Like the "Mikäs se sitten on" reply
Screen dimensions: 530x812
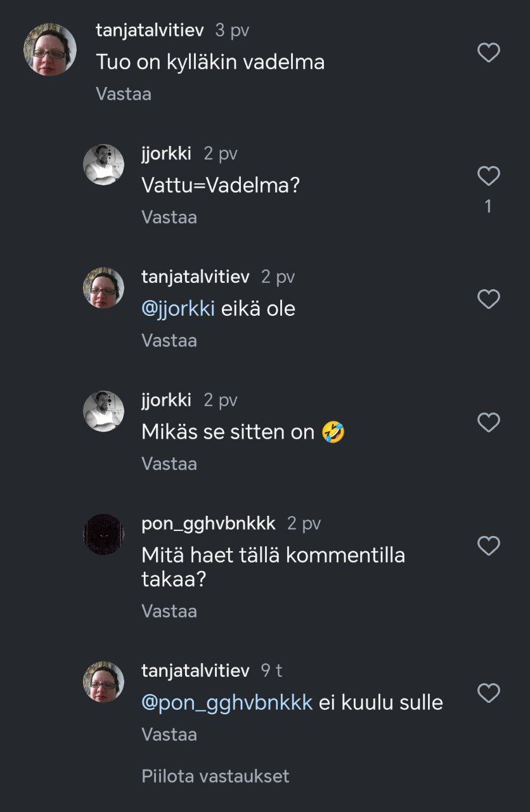(x=488, y=422)
